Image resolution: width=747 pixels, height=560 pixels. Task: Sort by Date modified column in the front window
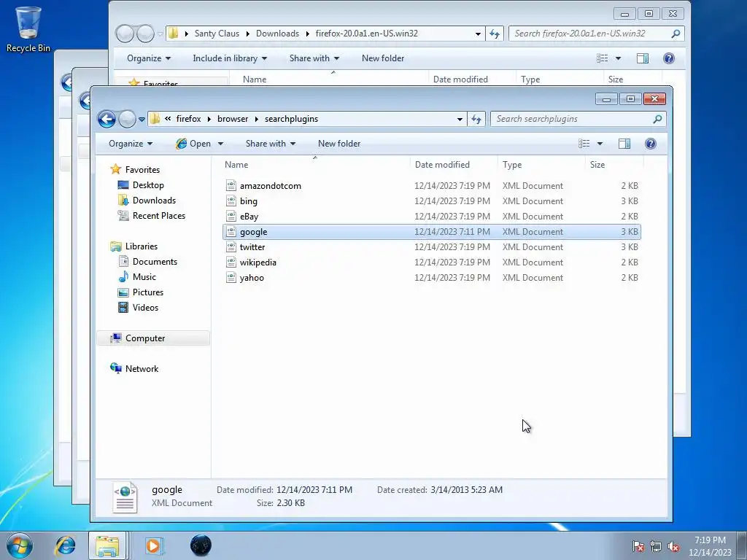(x=454, y=165)
